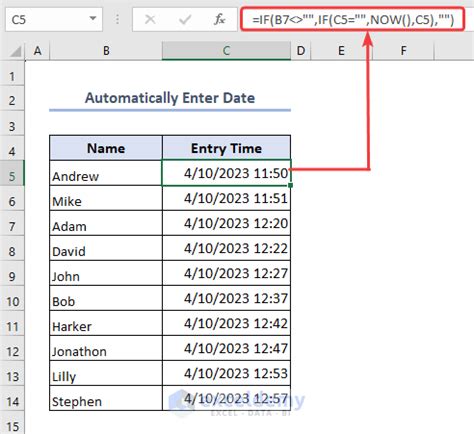This screenshot has height=434, width=474.
Task: Select cell with 4/10/2023 12:27
Action: [226, 273]
